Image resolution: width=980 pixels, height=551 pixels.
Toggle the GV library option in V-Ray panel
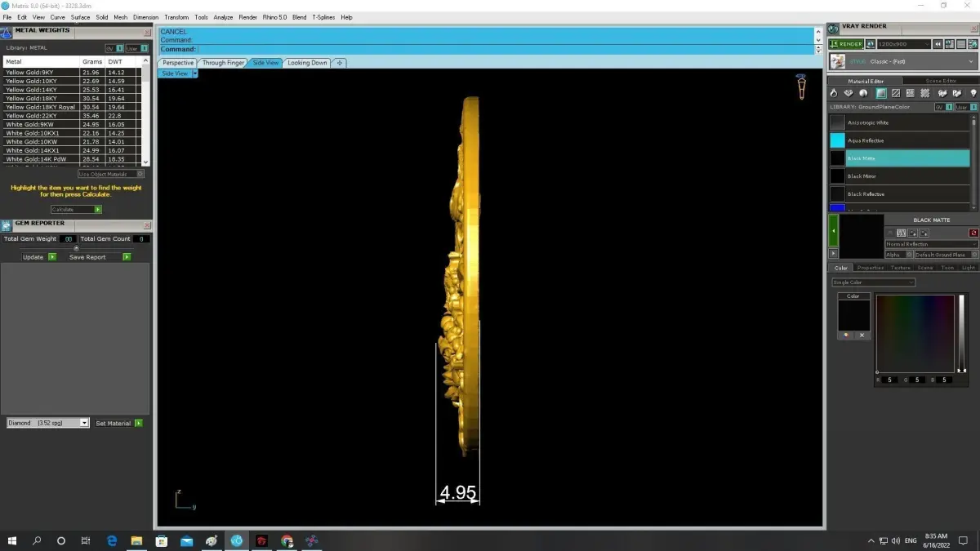(943, 107)
